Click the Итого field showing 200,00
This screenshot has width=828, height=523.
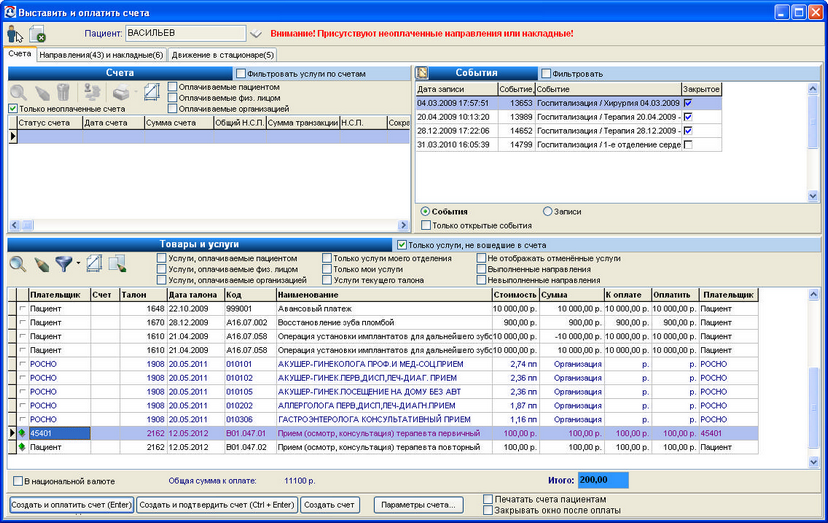[x=603, y=480]
